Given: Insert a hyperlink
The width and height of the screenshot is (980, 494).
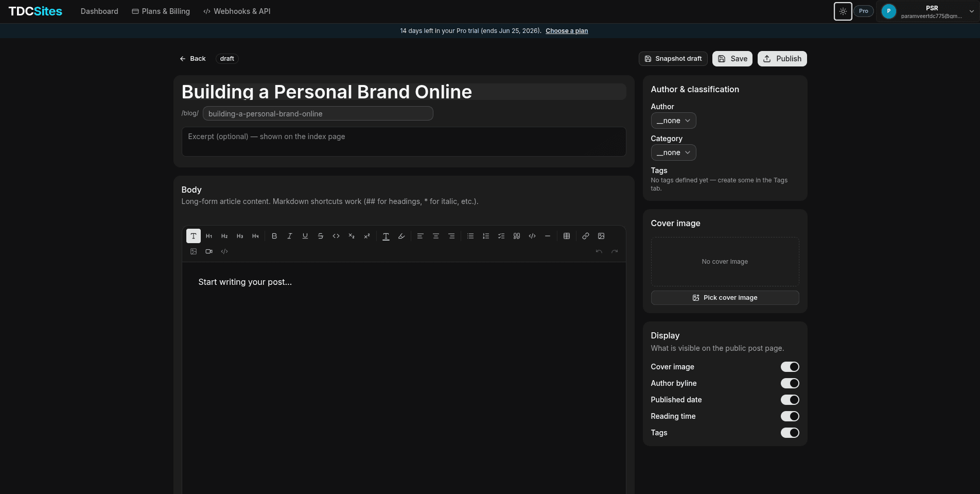Looking at the screenshot, I should [x=586, y=236].
